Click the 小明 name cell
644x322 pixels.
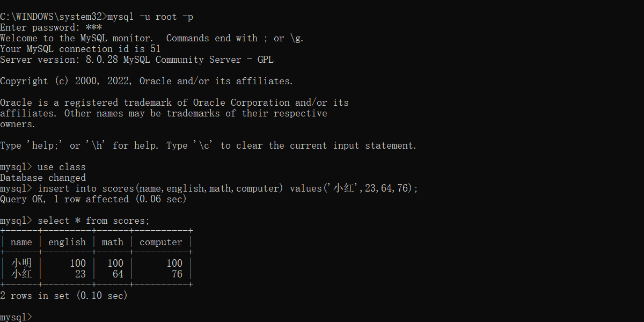[x=21, y=264]
